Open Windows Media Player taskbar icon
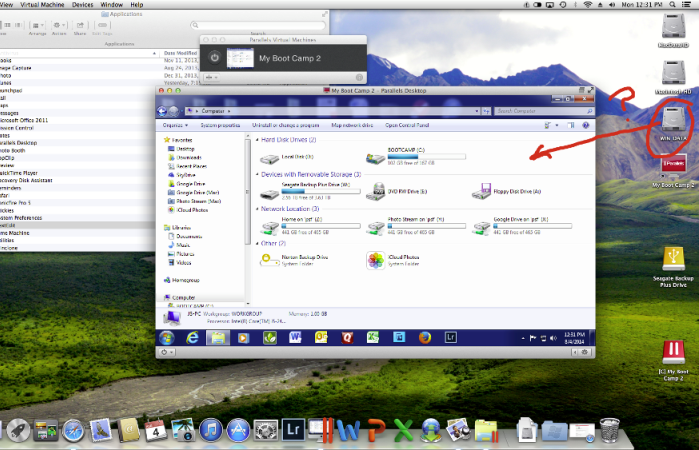Viewport: 699px width, 450px height. coord(243,338)
